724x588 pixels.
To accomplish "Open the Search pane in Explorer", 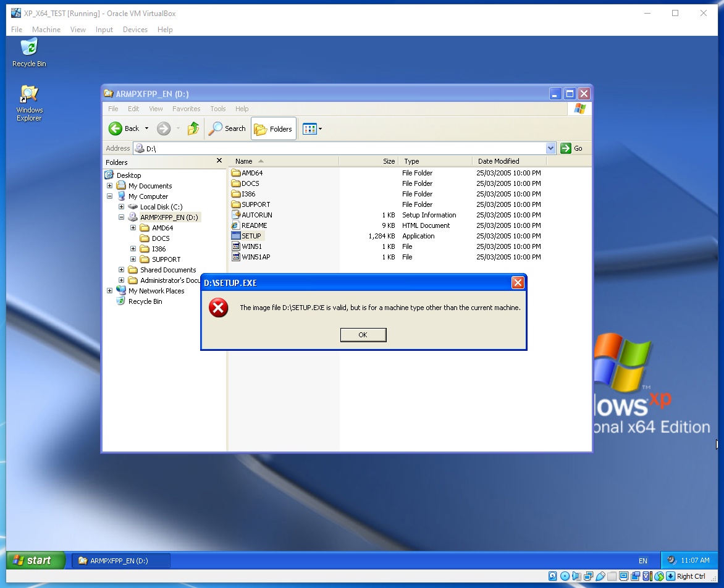I will pyautogui.click(x=227, y=128).
